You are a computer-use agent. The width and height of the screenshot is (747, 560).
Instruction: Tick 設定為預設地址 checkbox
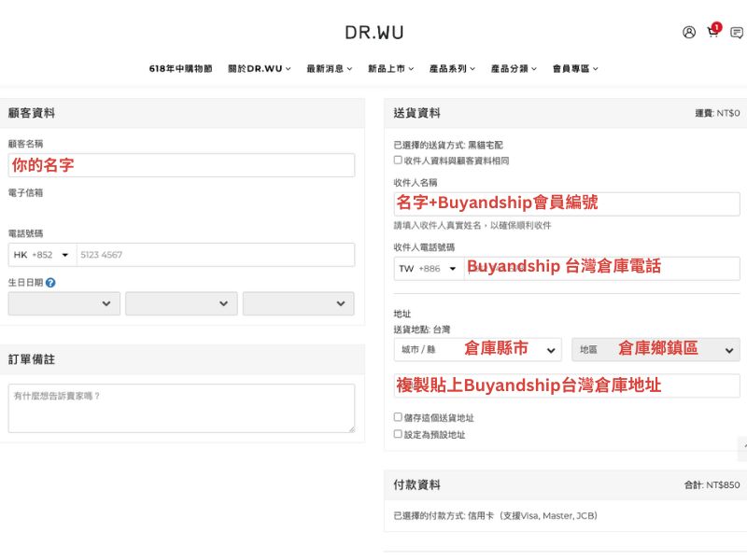pyautogui.click(x=398, y=434)
